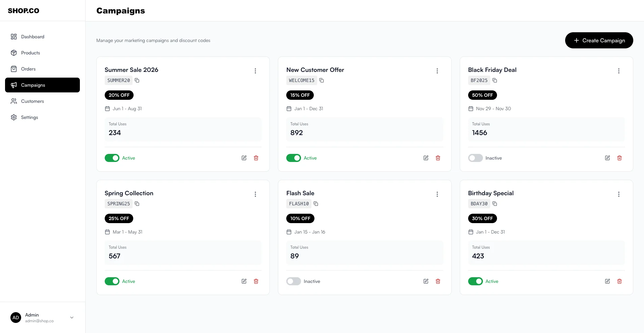Image resolution: width=644 pixels, height=333 pixels.
Task: Delete the Spring Collection campaign
Action: (256, 281)
